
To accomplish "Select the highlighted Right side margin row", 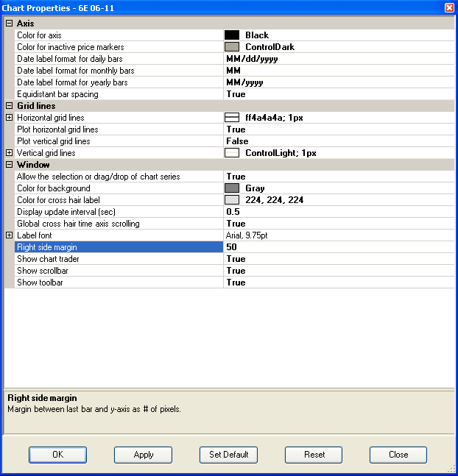I will pos(119,247).
